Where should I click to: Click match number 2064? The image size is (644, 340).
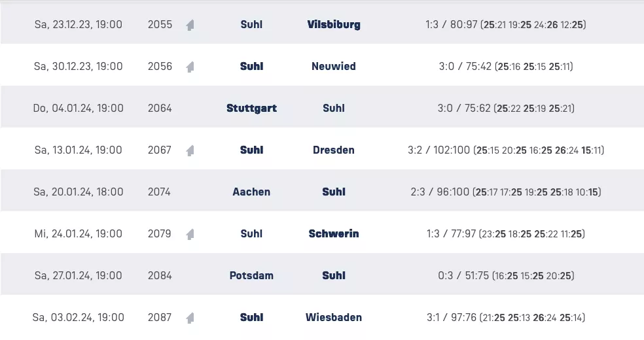pyautogui.click(x=160, y=109)
